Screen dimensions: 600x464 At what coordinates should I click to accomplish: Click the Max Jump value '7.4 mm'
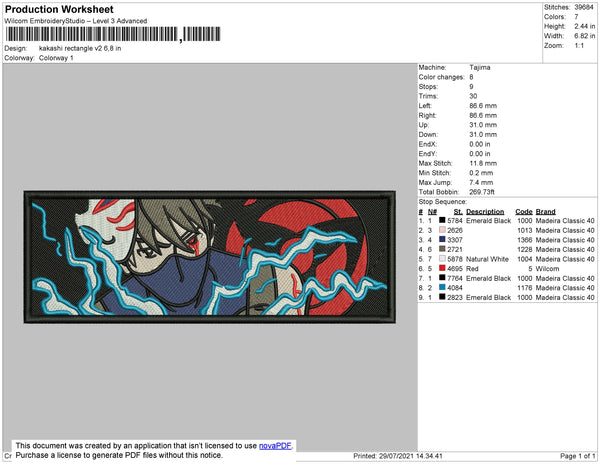(481, 182)
